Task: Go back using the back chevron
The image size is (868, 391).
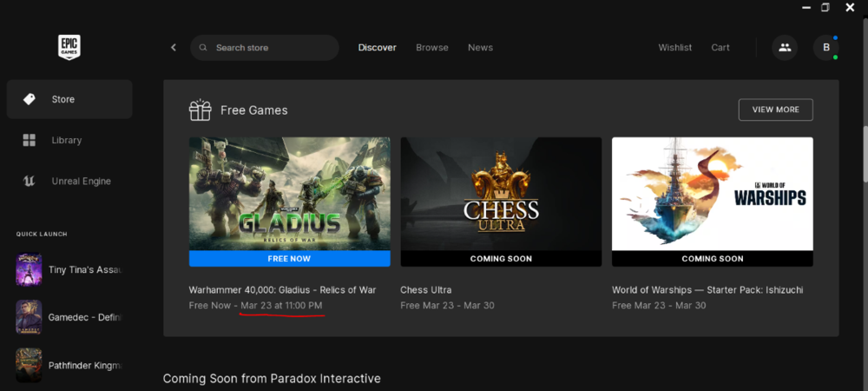Action: point(174,48)
